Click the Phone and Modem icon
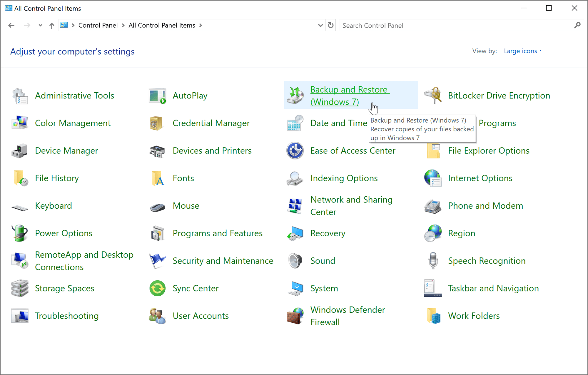588x375 pixels. (433, 206)
